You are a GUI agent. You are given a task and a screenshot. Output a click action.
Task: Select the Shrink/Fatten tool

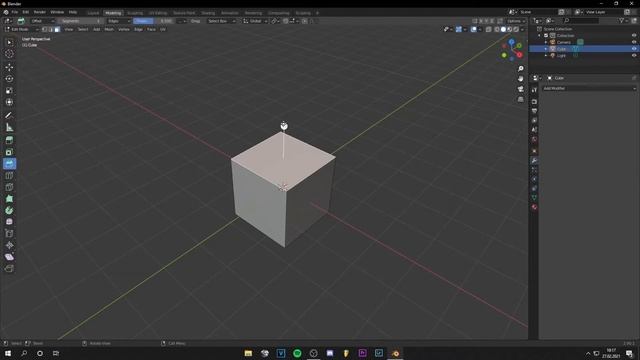pyautogui.click(x=9, y=245)
